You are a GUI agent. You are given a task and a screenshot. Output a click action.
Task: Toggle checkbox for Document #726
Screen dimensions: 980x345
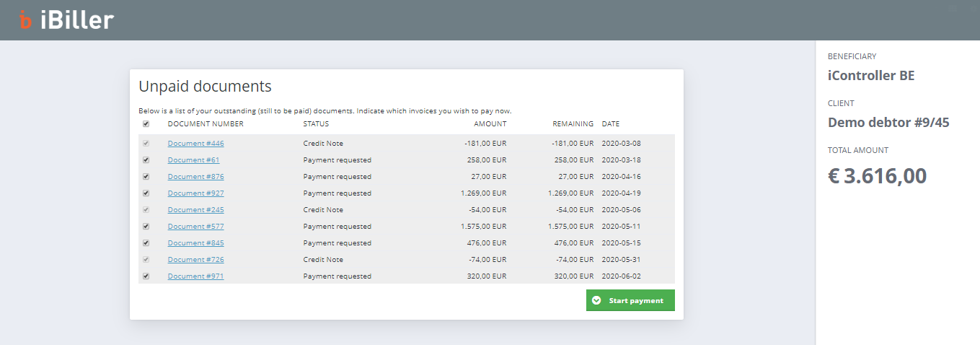[146, 259]
